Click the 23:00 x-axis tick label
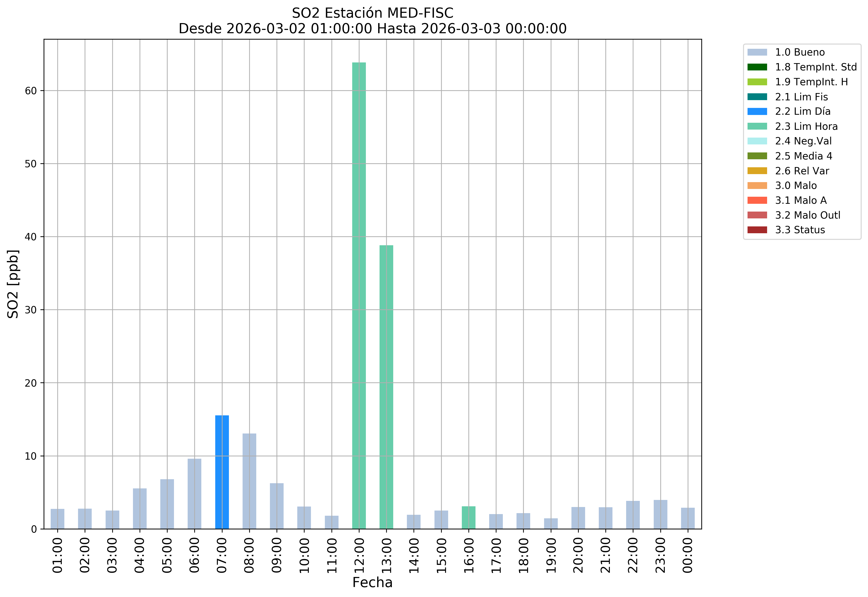The width and height of the screenshot is (868, 597). (661, 555)
